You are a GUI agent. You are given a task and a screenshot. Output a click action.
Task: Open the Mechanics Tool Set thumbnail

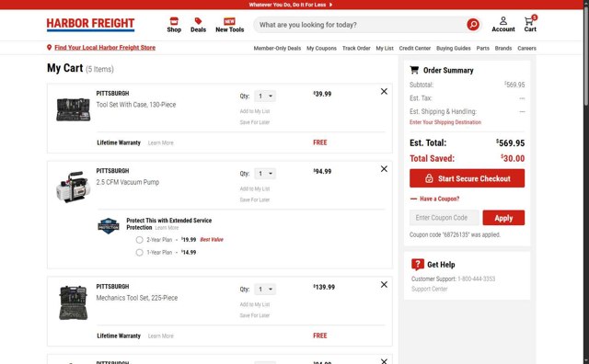pyautogui.click(x=73, y=302)
